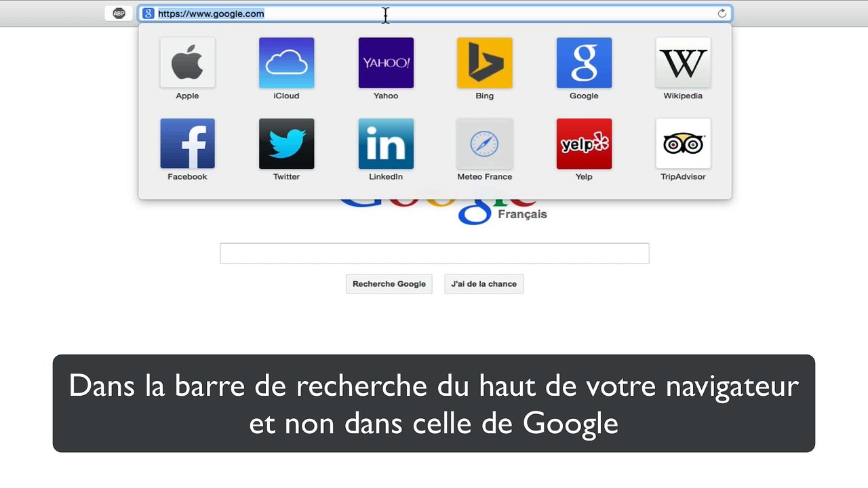Screen dimensions: 868x488
Task: Open the LinkedIn favorite tile
Action: click(x=386, y=144)
